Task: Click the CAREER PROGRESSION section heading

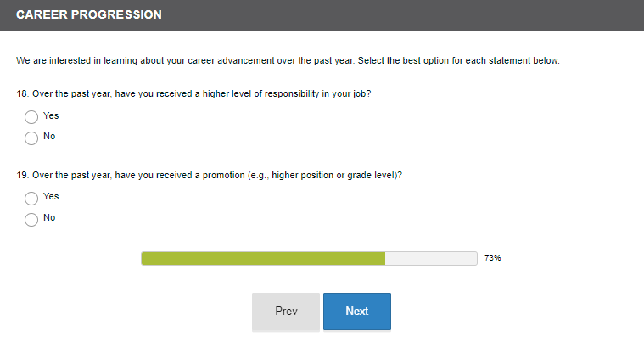Action: (89, 15)
